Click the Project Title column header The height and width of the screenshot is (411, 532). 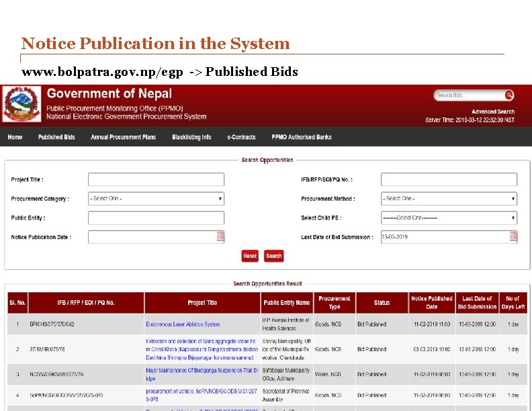click(x=202, y=303)
